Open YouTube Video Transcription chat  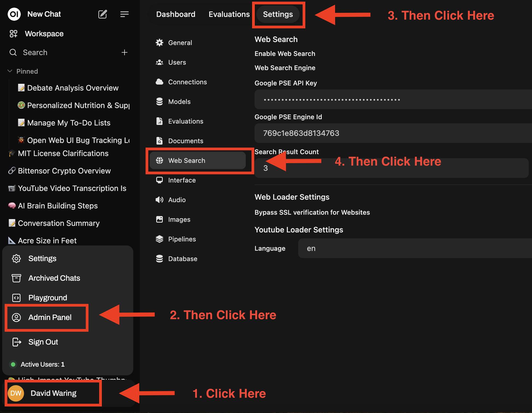[x=67, y=188]
